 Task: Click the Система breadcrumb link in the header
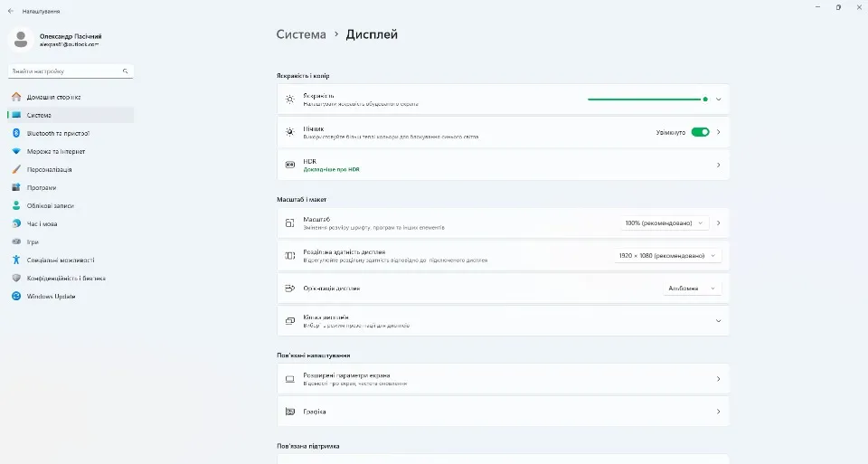(301, 34)
